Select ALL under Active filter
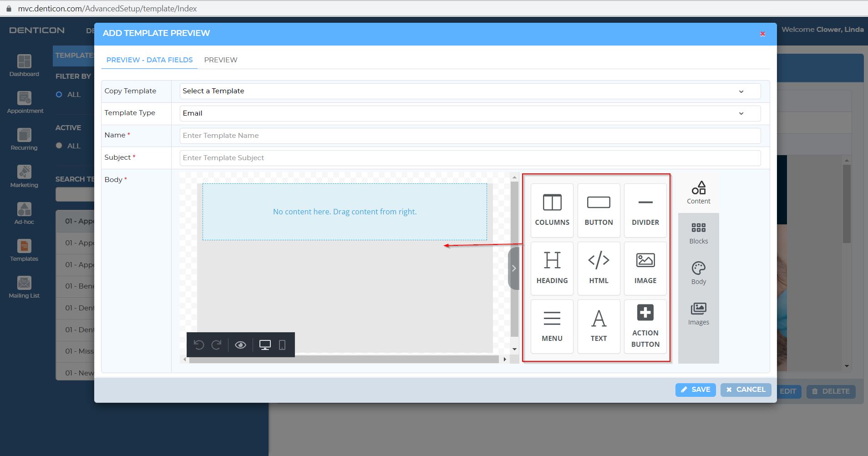Image resolution: width=868 pixels, height=456 pixels. pyautogui.click(x=59, y=145)
